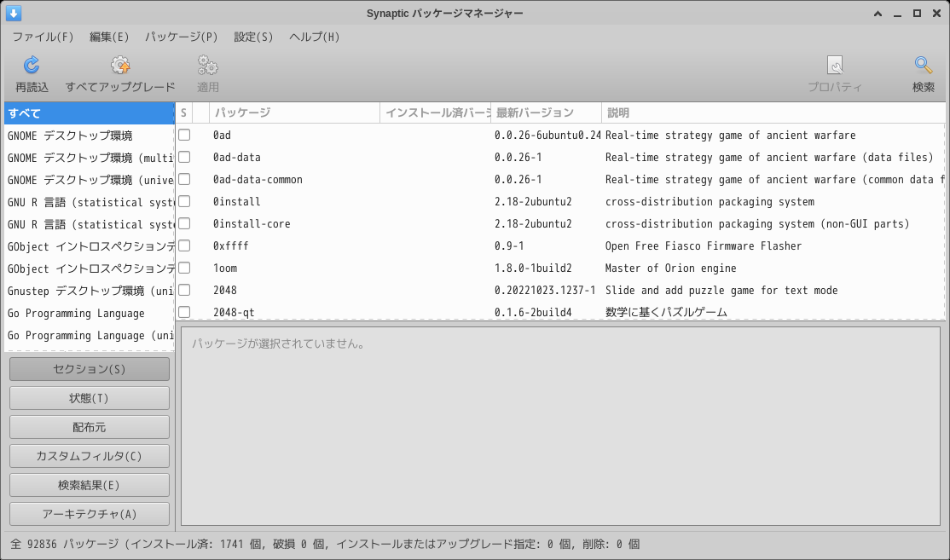
Task: Mark the 0install-core package checkbox
Action: click(183, 223)
